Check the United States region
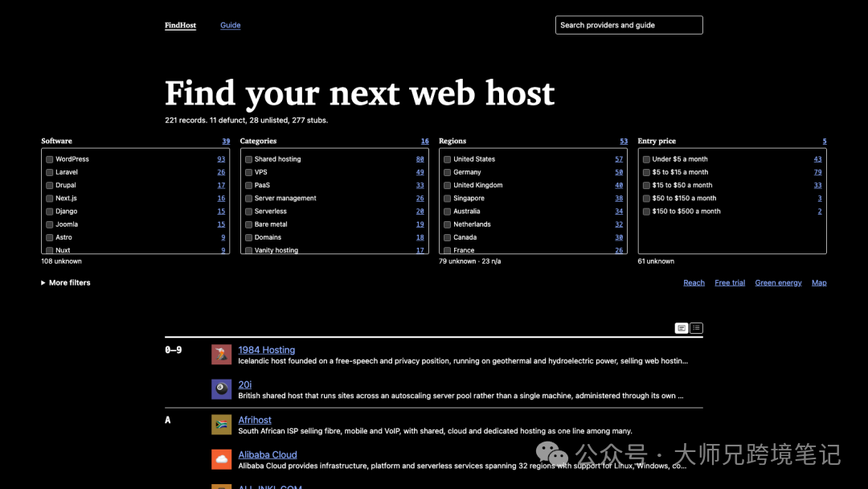Screen dimensions: 868x489 pos(448,159)
